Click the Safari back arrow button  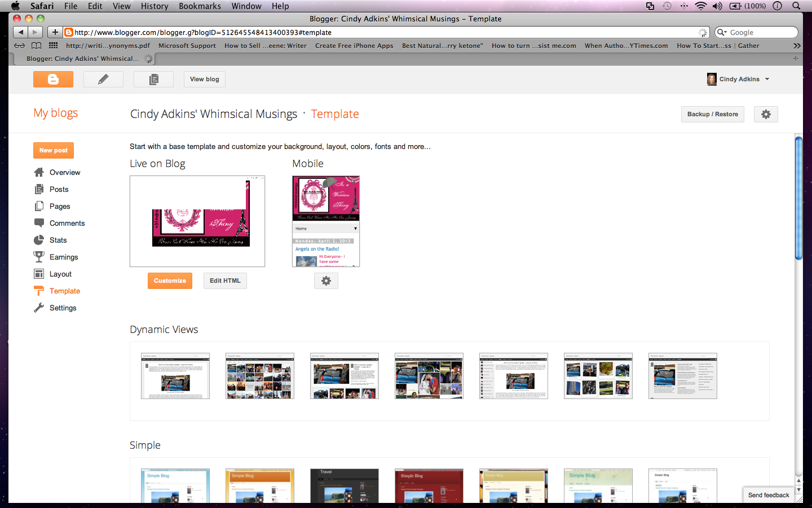point(20,32)
